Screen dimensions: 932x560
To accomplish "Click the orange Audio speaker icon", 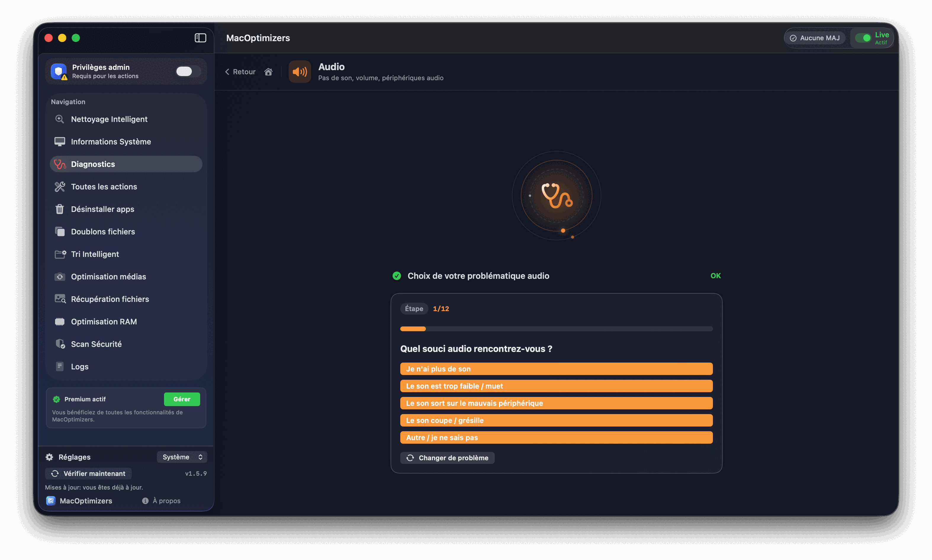I will click(x=299, y=72).
